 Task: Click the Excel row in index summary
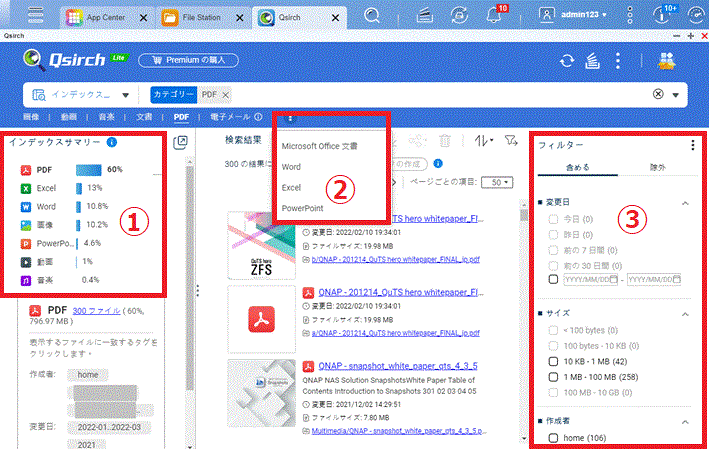coord(61,189)
